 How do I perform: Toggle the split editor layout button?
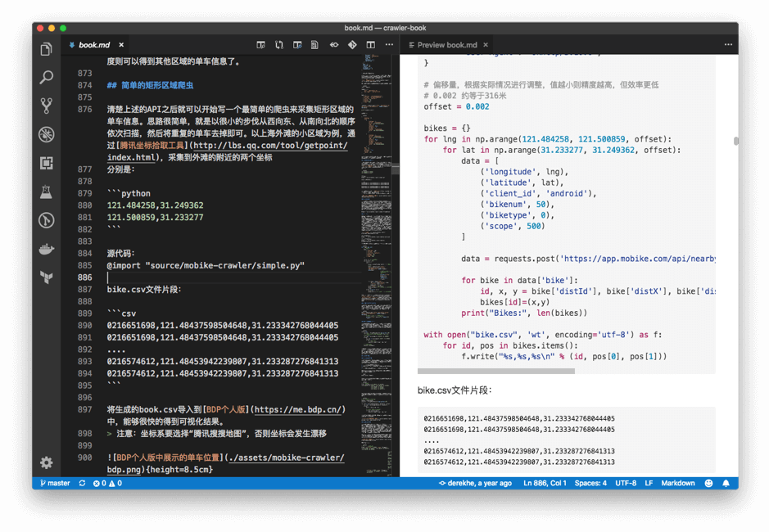[370, 45]
